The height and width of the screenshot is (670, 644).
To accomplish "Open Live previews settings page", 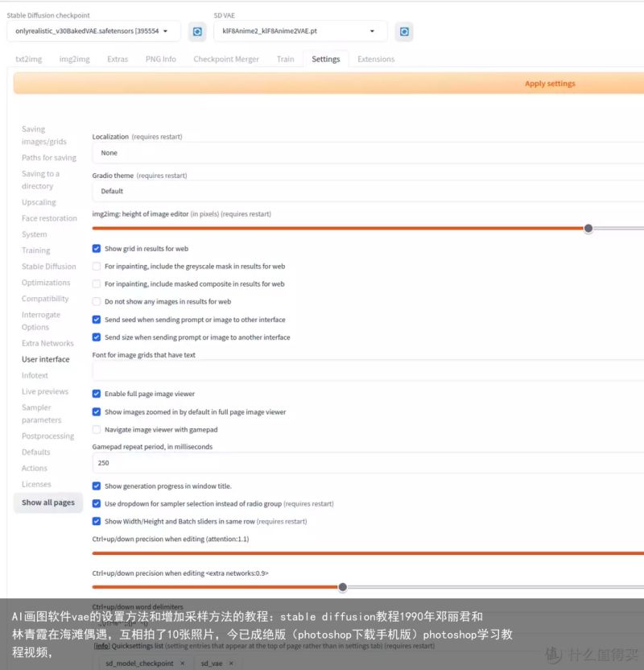I will coord(45,391).
